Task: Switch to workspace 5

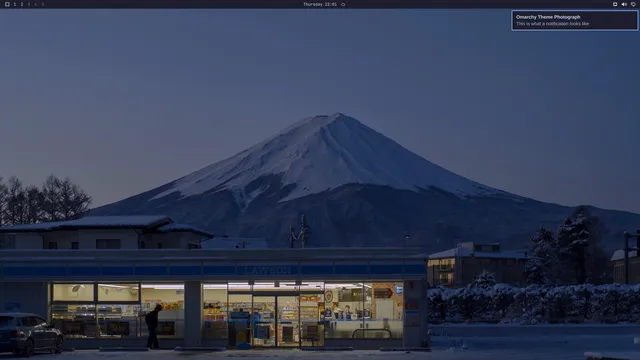Action: click(x=42, y=4)
